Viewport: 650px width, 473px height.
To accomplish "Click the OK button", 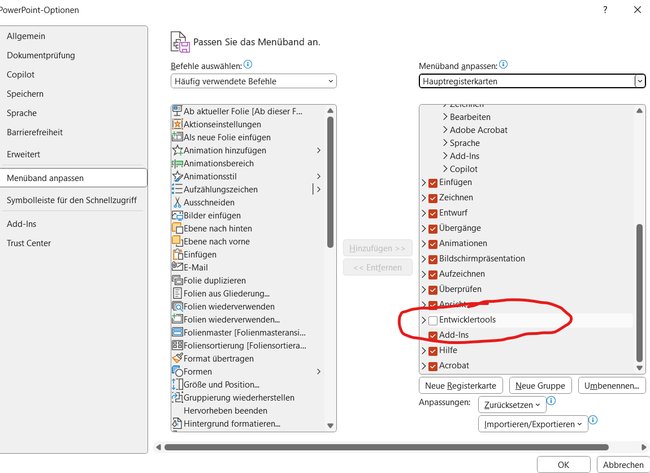I will (563, 465).
